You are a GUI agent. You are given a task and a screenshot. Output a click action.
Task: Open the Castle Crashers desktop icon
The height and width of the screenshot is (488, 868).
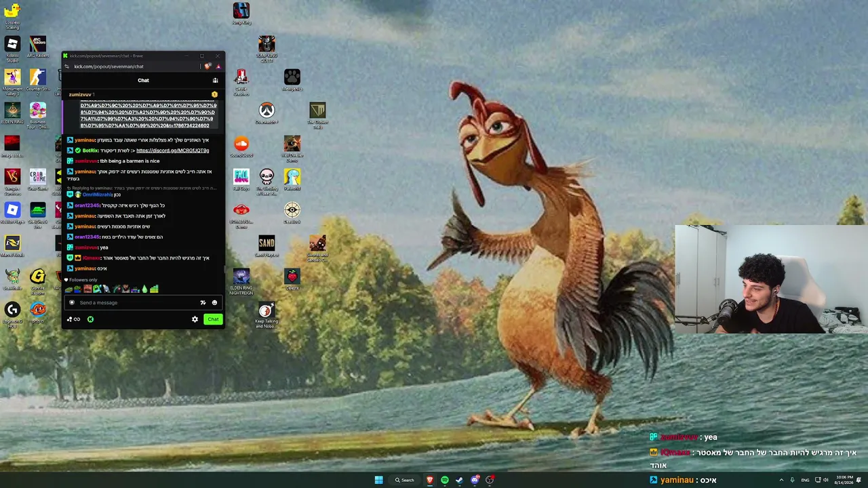pyautogui.click(x=241, y=81)
